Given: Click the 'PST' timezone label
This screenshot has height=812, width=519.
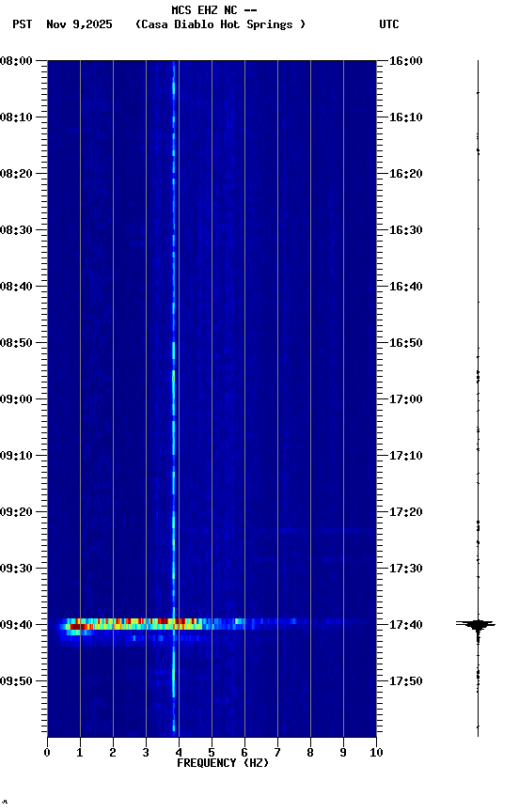Looking at the screenshot, I should pos(23,24).
